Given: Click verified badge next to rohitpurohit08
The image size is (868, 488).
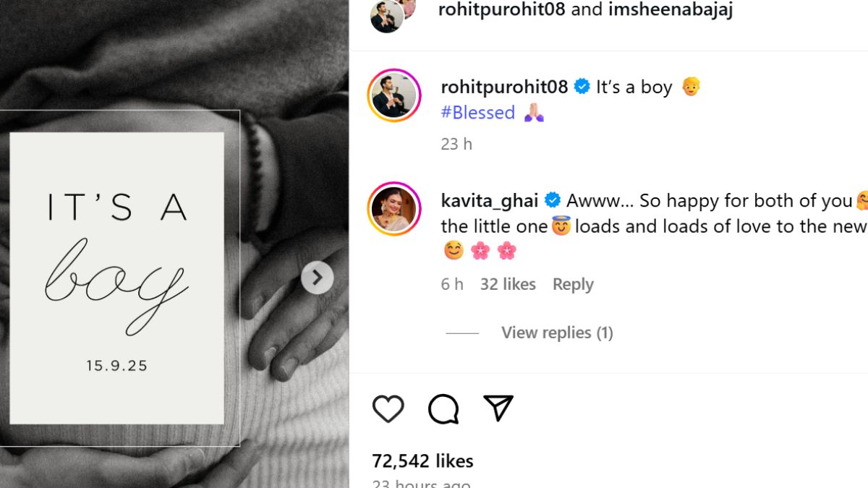Looking at the screenshot, I should (582, 87).
